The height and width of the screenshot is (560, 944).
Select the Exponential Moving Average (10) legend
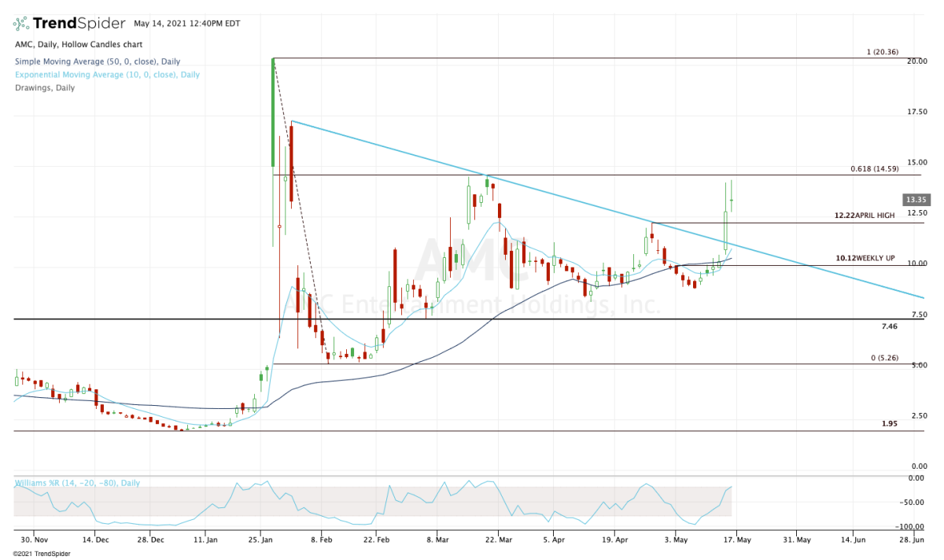107,75
